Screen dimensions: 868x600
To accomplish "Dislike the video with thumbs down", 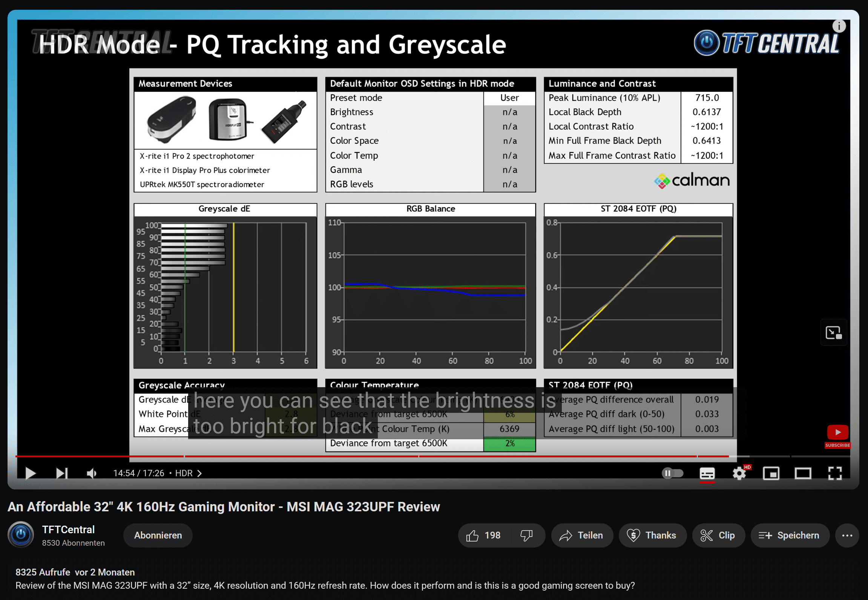I will click(x=527, y=535).
